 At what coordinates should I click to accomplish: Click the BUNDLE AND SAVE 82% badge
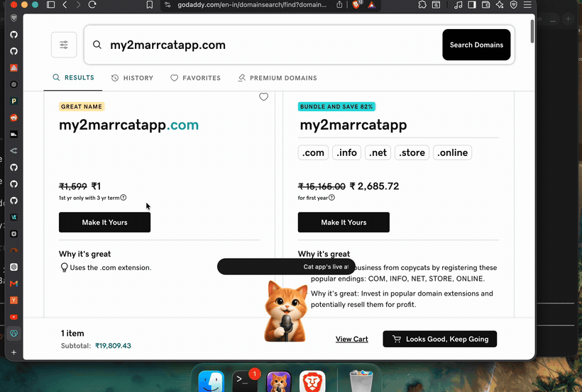336,106
